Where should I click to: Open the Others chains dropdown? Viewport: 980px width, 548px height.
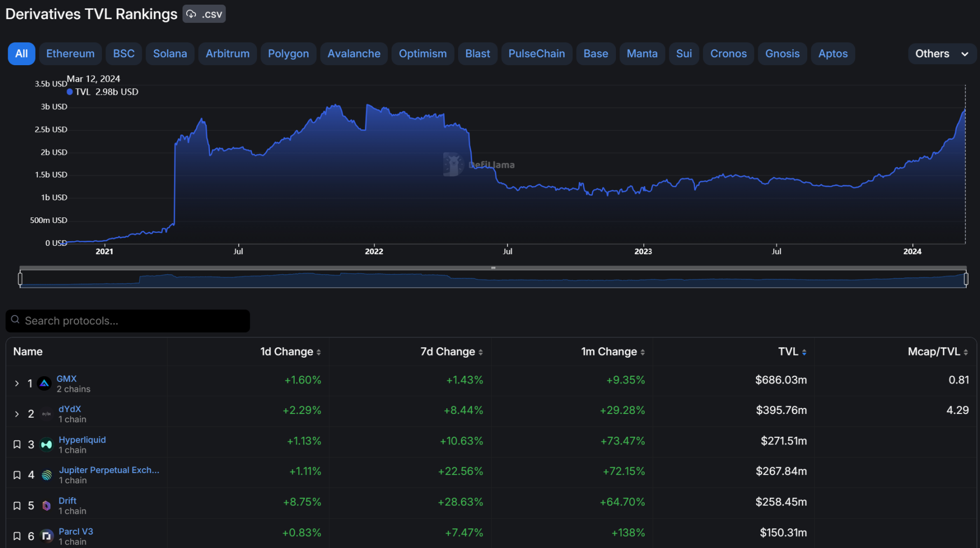(942, 54)
